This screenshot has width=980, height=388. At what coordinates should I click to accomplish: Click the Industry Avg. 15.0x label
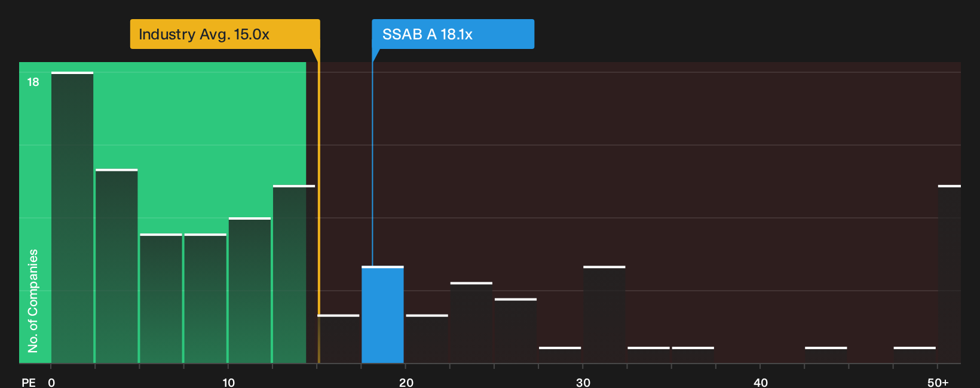tap(225, 34)
